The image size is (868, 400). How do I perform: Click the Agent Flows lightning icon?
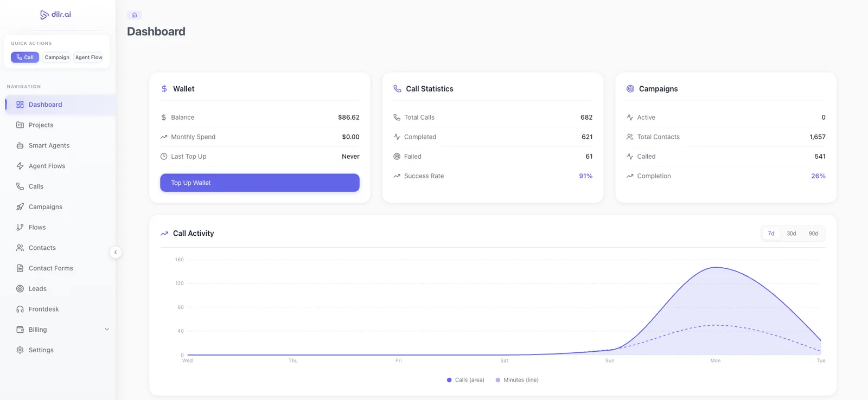click(20, 166)
